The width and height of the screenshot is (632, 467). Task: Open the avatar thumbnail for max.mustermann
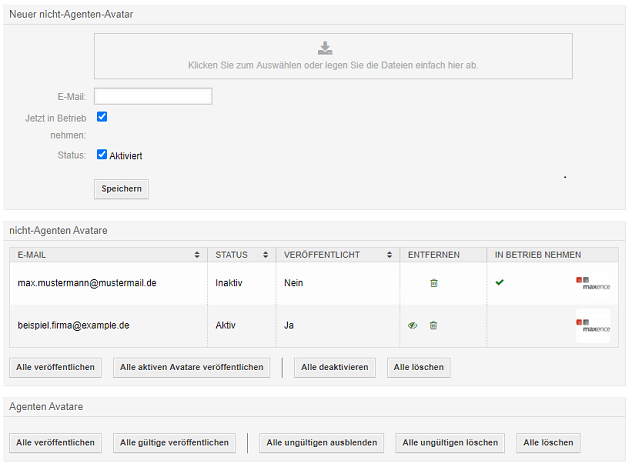(x=593, y=283)
